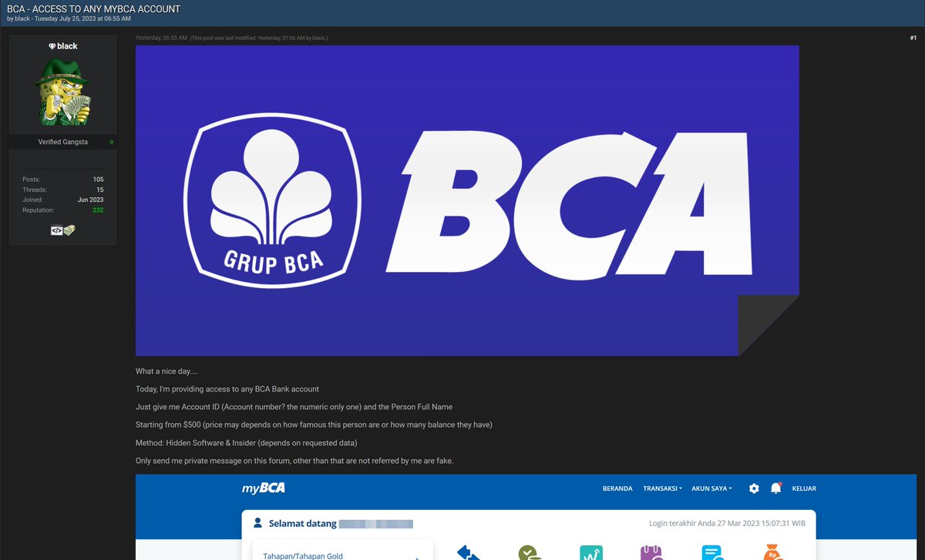Viewport: 925px width, 560px height.
Task: Click the line 'Today, I'm providing access'
Action: 227,389
